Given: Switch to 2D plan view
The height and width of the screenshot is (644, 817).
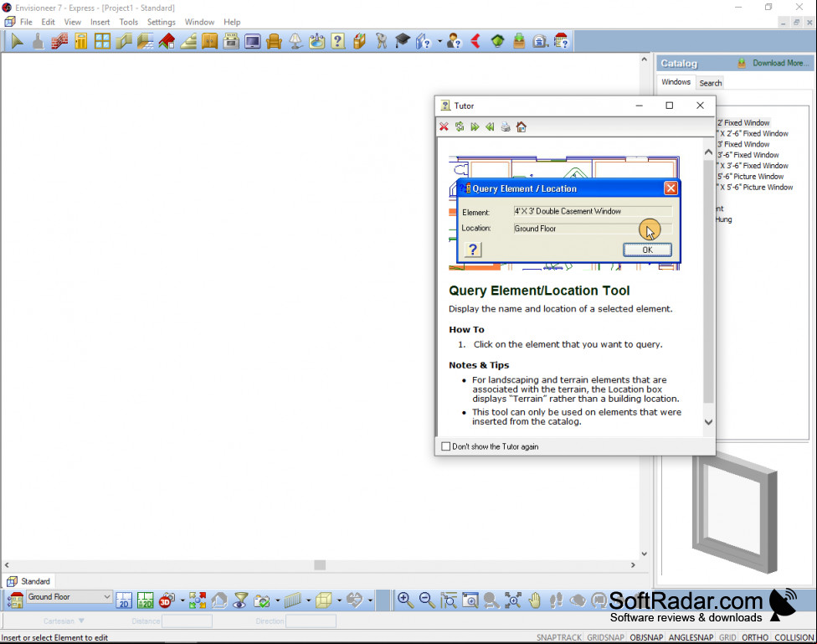Looking at the screenshot, I should point(124,600).
